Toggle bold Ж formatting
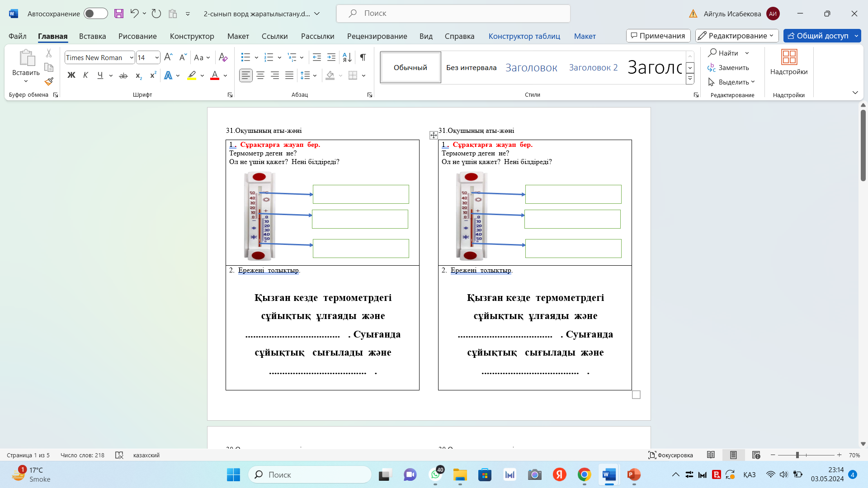The width and height of the screenshot is (868, 488). coord(71,75)
